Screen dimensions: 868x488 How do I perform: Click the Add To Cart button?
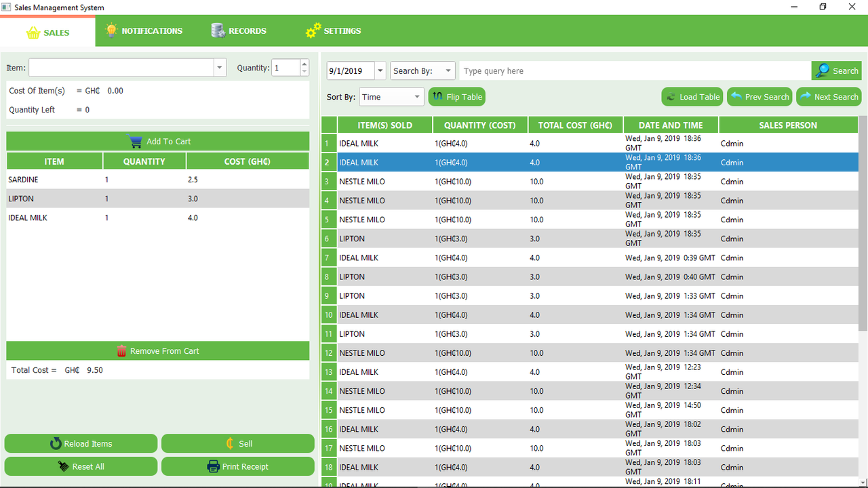click(158, 142)
